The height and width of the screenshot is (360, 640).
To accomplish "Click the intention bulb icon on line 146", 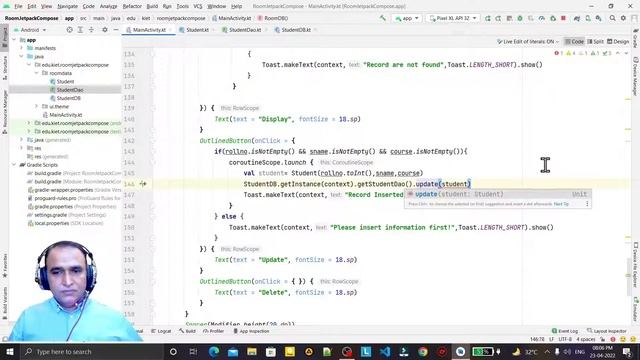I will [142, 184].
